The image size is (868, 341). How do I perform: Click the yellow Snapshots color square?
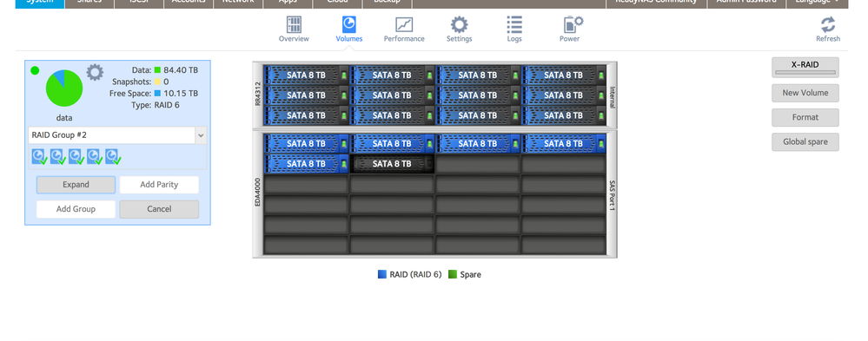click(157, 82)
